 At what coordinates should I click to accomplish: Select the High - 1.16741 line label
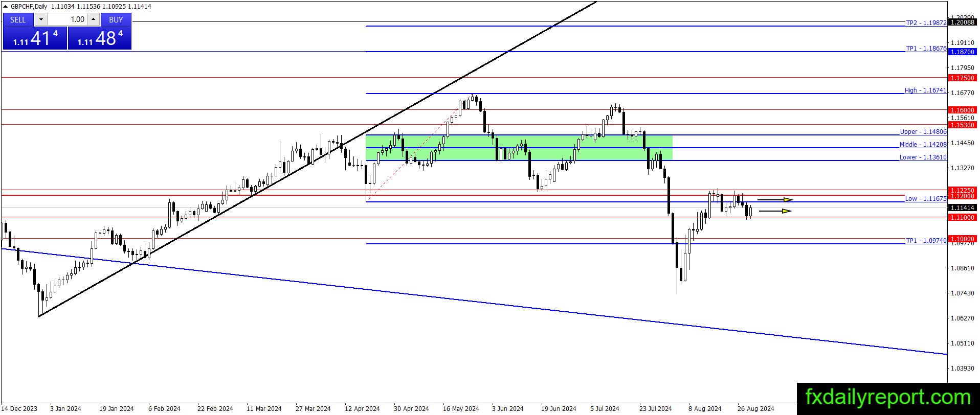click(x=925, y=90)
